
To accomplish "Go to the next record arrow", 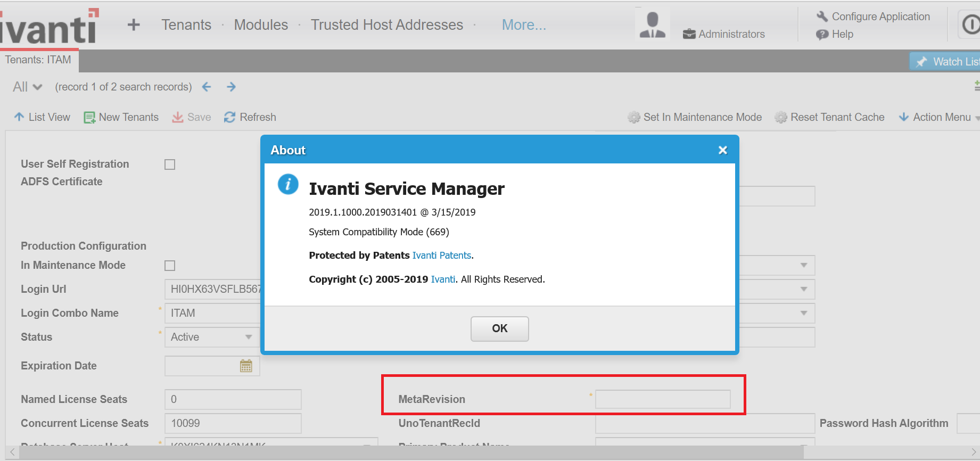I will (x=231, y=87).
